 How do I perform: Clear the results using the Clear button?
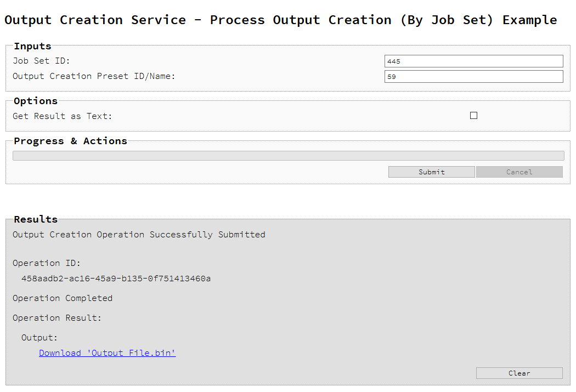(519, 373)
